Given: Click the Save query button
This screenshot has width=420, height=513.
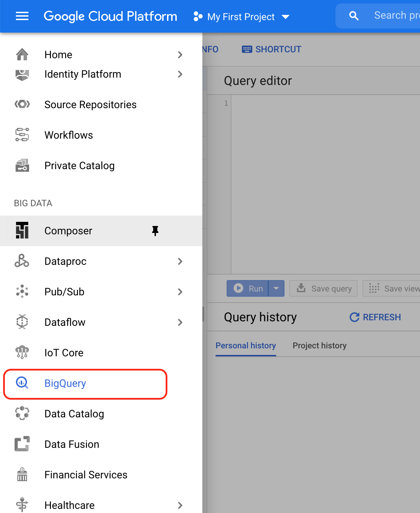Looking at the screenshot, I should click(323, 288).
